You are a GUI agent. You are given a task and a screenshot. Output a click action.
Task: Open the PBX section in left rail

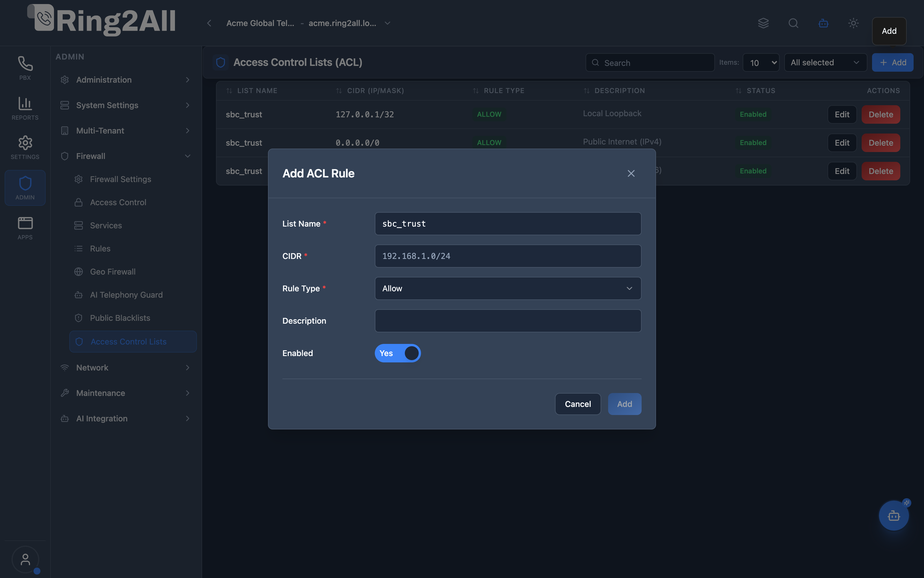pyautogui.click(x=25, y=68)
